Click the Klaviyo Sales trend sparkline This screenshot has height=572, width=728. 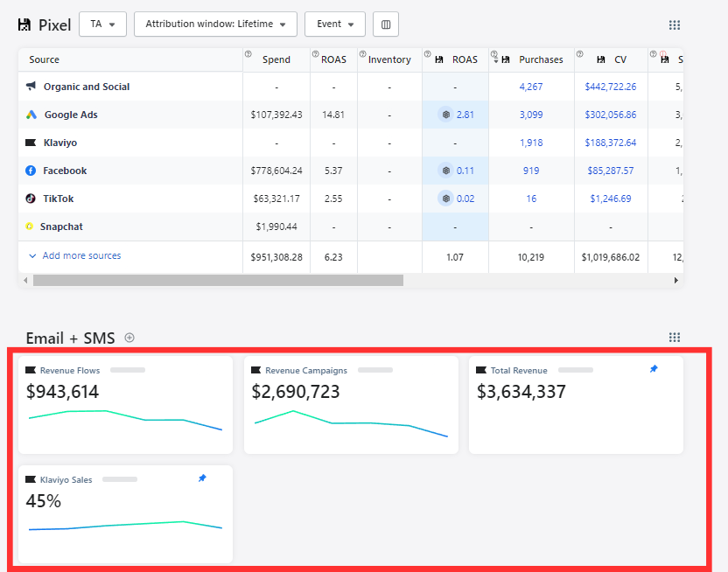125,526
